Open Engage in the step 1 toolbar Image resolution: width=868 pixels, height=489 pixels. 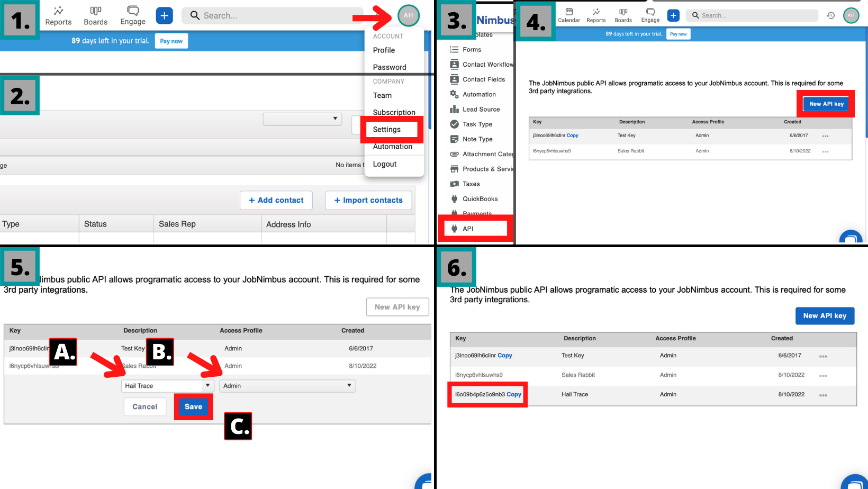(133, 16)
